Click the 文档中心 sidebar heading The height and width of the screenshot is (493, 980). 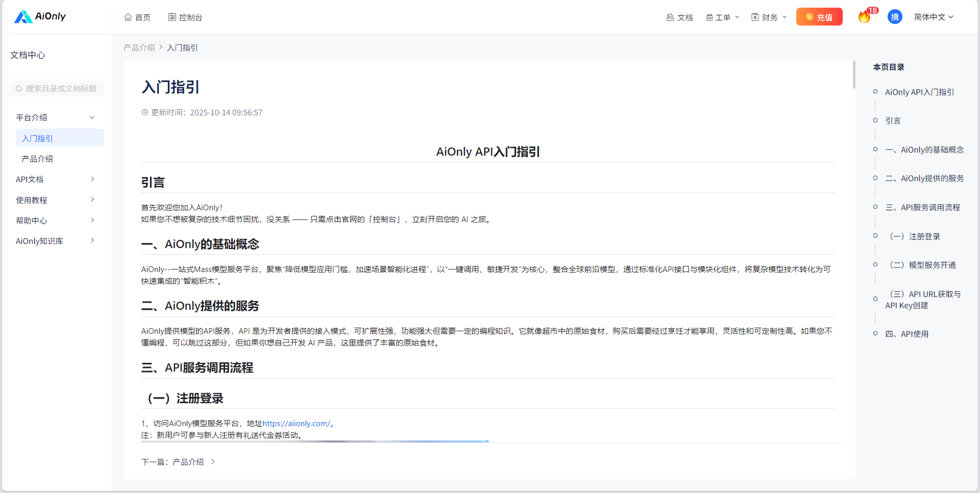tap(28, 55)
